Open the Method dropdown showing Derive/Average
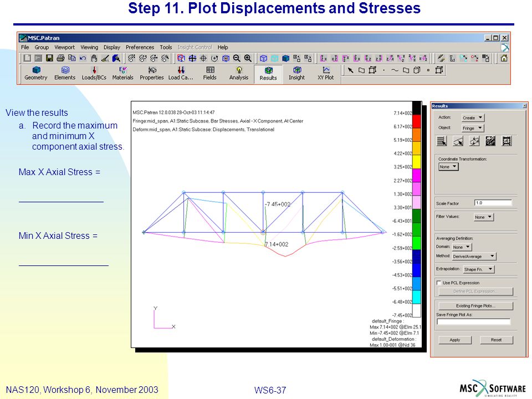This screenshot has height=399, width=532. [474, 257]
